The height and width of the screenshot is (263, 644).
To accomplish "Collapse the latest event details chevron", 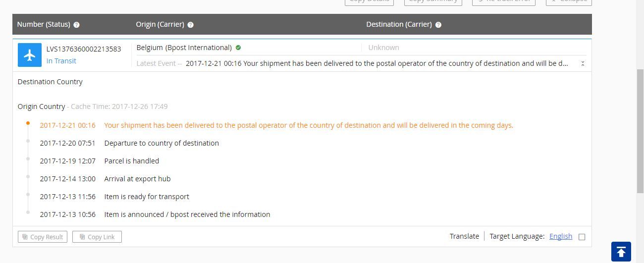I will pyautogui.click(x=583, y=63).
